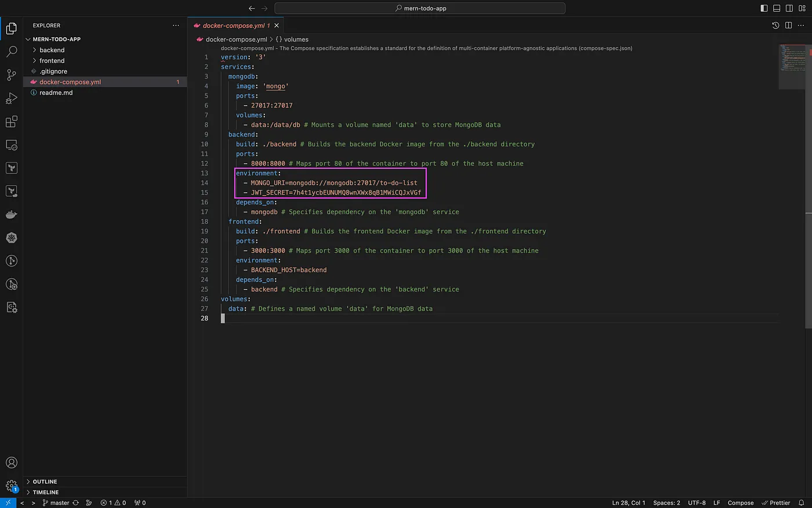Viewport: 812px width, 508px height.
Task: Toggle the bottom panel
Action: (777, 8)
